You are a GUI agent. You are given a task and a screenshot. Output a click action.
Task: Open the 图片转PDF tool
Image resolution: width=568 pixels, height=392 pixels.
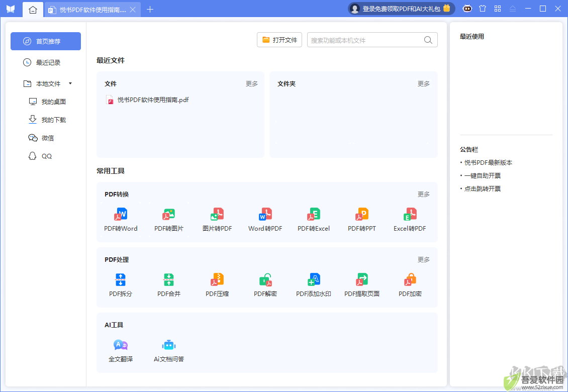[x=217, y=219]
